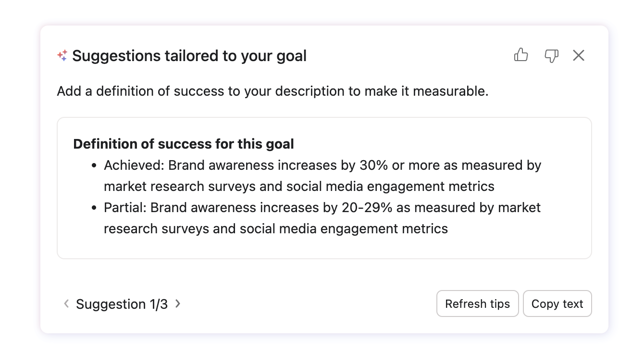644x354 pixels.
Task: Click the bullet dot before Partial
Action: (x=94, y=208)
